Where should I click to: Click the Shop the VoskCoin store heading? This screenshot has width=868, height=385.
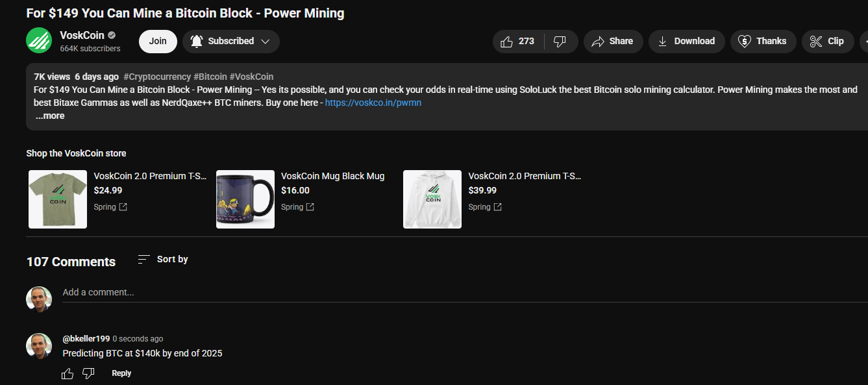(x=76, y=154)
